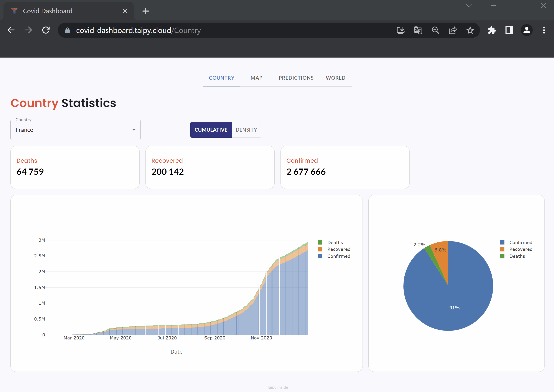Viewport: 554px width, 392px height.
Task: Click the browser reload page icon
Action: pos(46,30)
